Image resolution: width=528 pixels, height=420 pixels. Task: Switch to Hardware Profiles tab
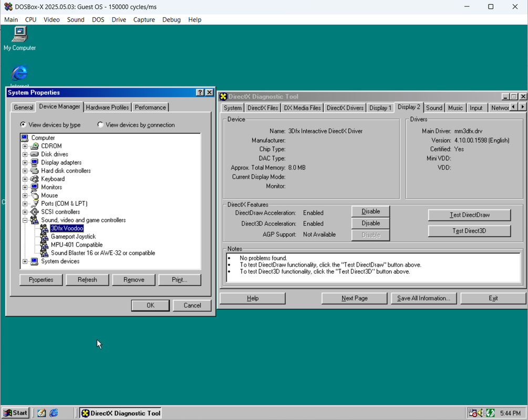pyautogui.click(x=107, y=107)
